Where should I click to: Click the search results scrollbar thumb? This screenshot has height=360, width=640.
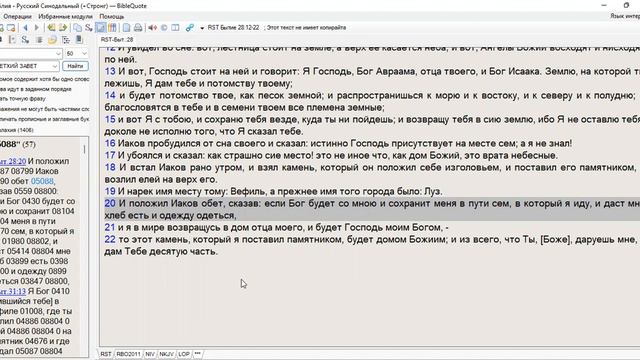coord(84,149)
